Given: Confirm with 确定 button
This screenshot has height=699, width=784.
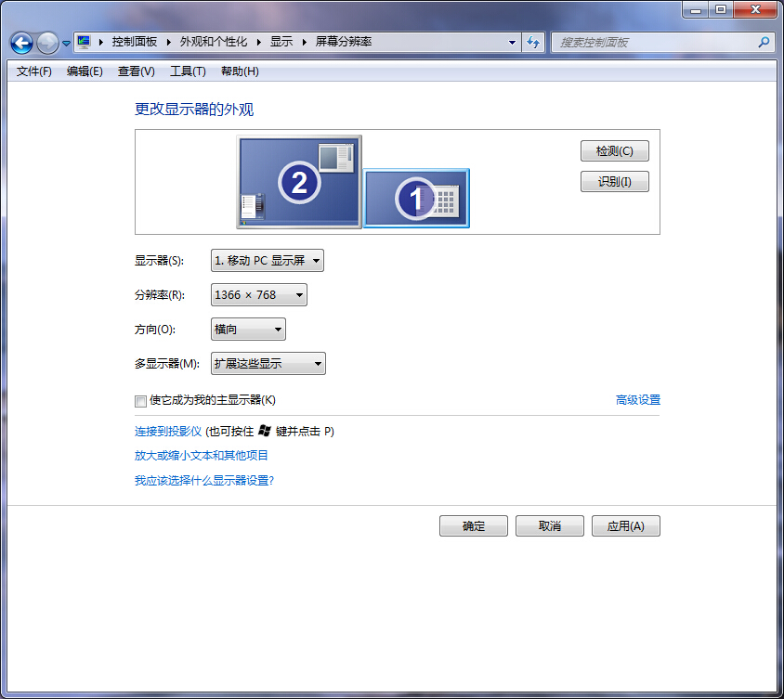Looking at the screenshot, I should pos(474,525).
